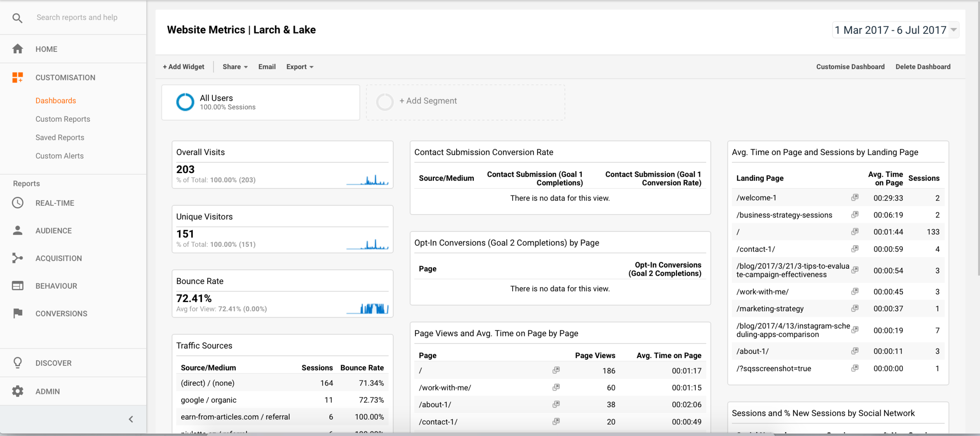Open /marketing-strategy external link icon
Image resolution: width=980 pixels, height=436 pixels.
855,308
